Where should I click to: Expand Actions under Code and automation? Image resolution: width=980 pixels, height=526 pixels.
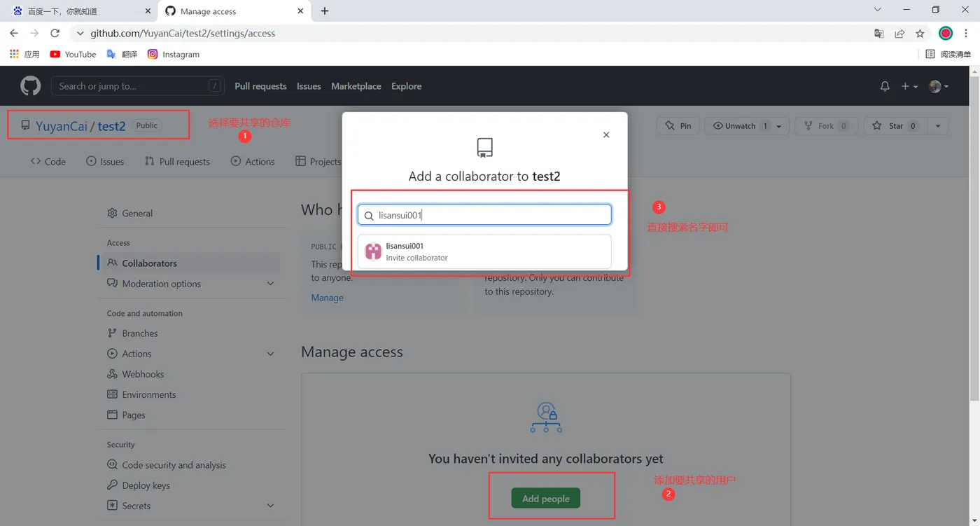coord(270,354)
